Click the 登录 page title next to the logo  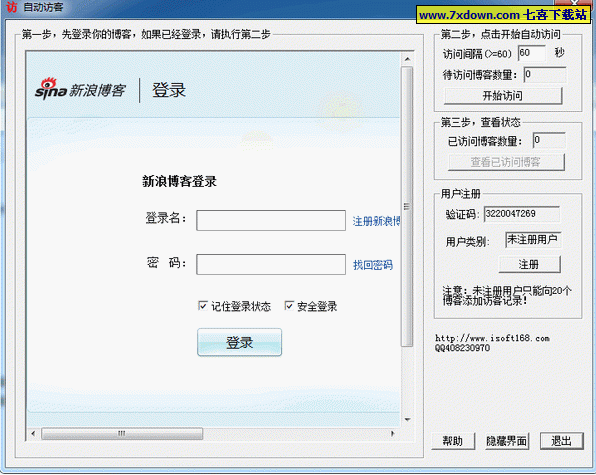(x=169, y=90)
